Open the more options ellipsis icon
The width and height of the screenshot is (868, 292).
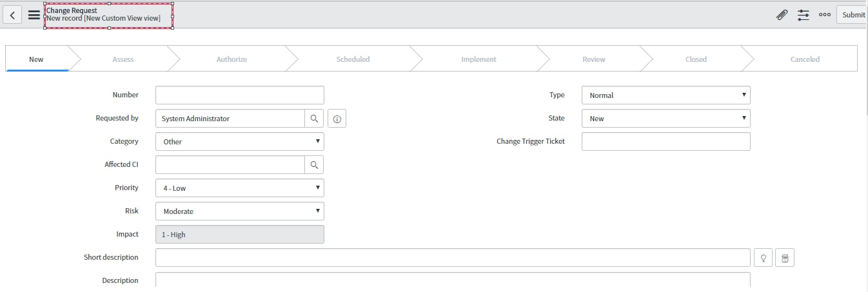(825, 15)
